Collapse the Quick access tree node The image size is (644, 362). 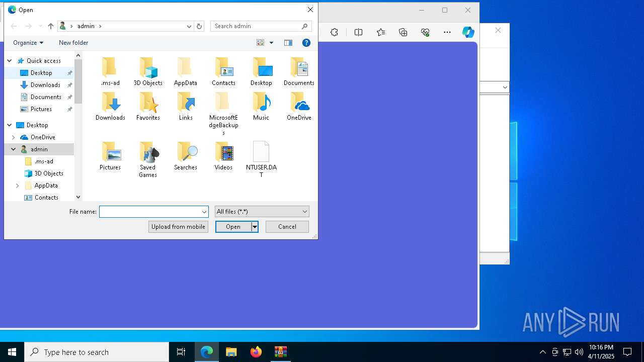(10, 61)
